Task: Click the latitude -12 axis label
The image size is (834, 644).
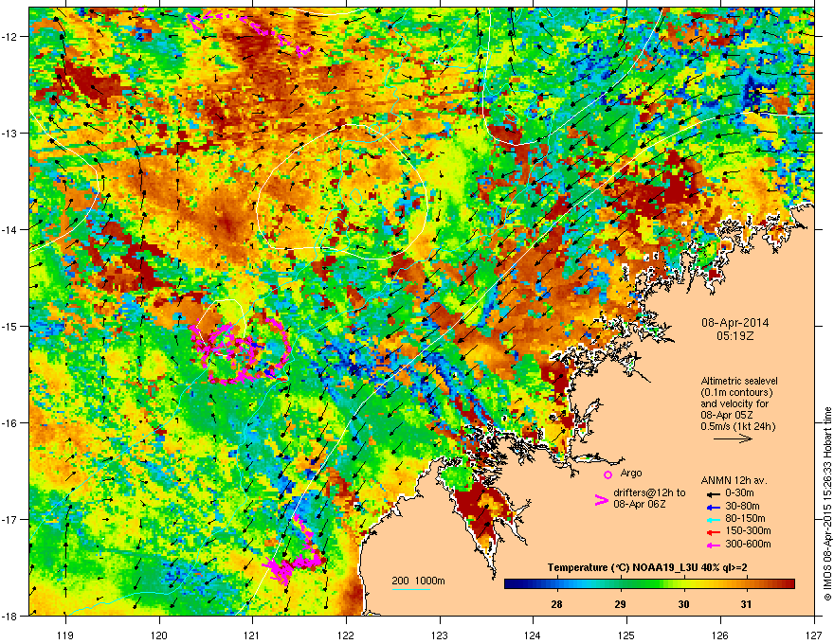Action: coord(10,37)
